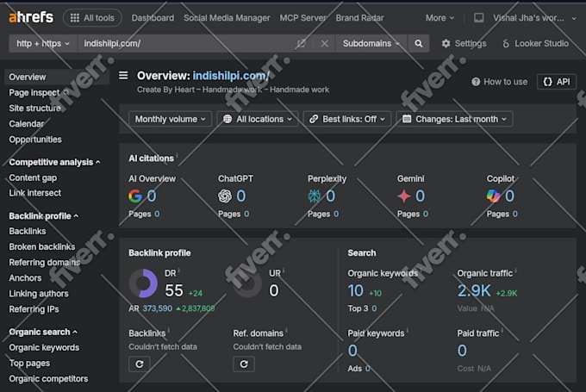Open the Subdomains mode dropdown
Viewport: 586px width, 392px height.
pyautogui.click(x=371, y=44)
